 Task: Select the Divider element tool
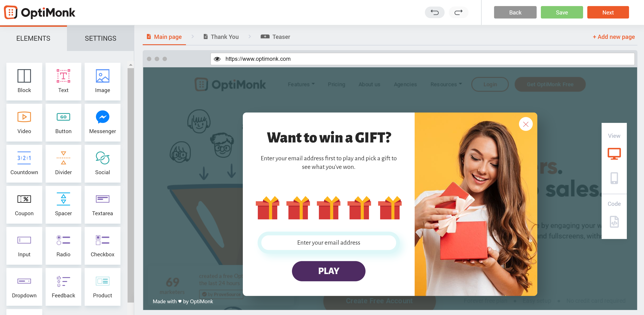[63, 162]
